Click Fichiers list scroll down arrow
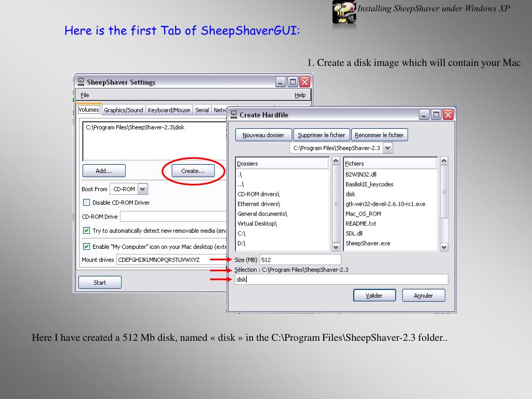The width and height of the screenshot is (532, 399). click(x=444, y=247)
